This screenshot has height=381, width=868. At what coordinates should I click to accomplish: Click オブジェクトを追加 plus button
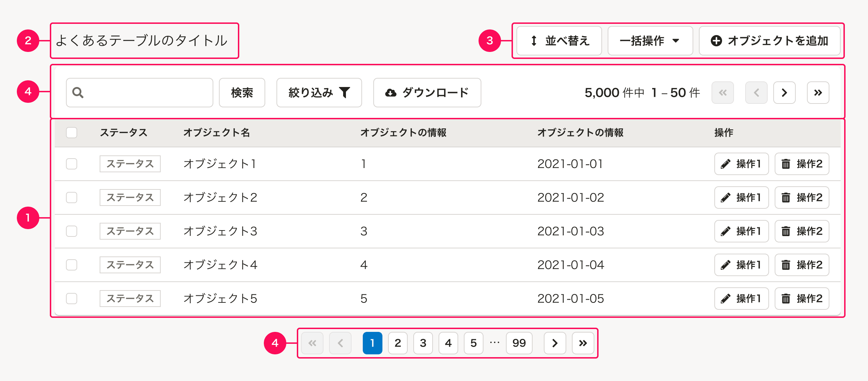point(769,41)
